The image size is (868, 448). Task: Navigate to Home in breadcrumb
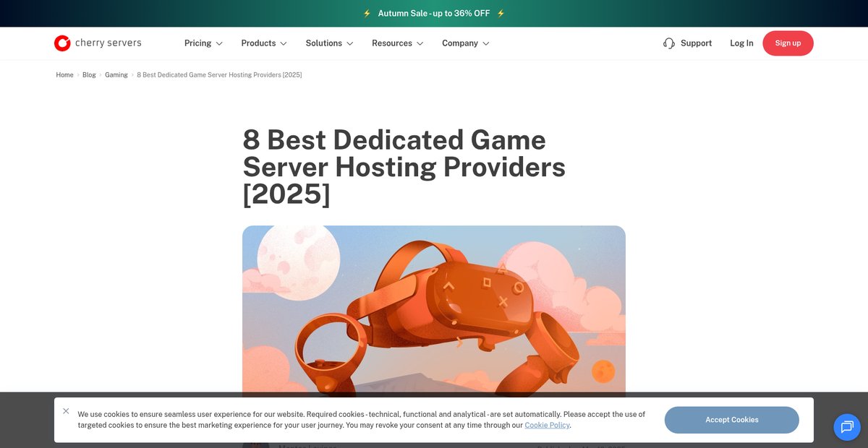click(64, 75)
